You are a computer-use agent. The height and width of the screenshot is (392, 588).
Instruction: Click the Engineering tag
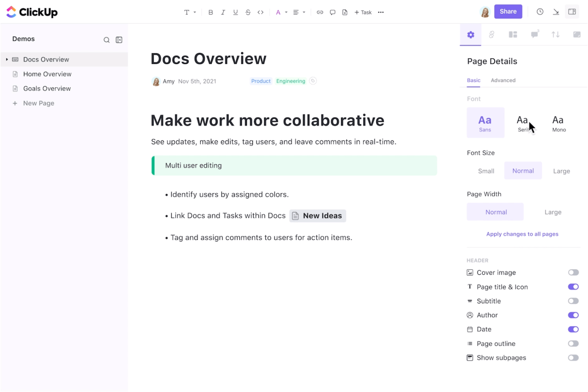(291, 81)
